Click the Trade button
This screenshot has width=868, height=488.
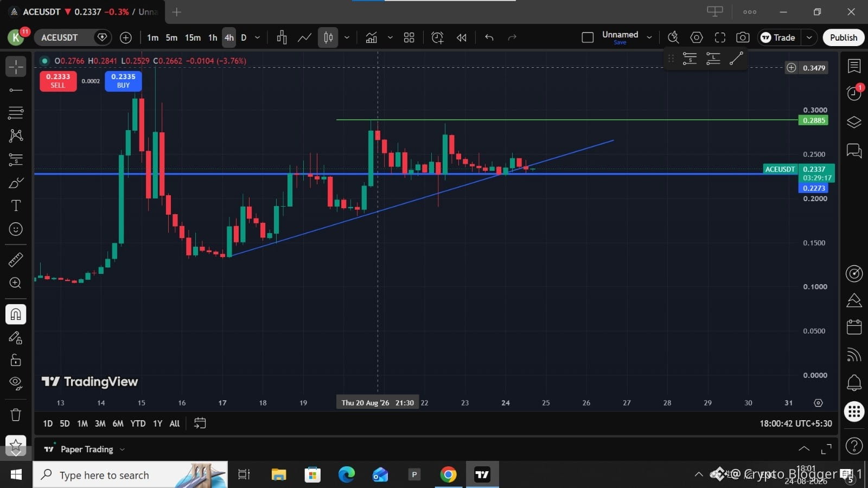coord(778,37)
